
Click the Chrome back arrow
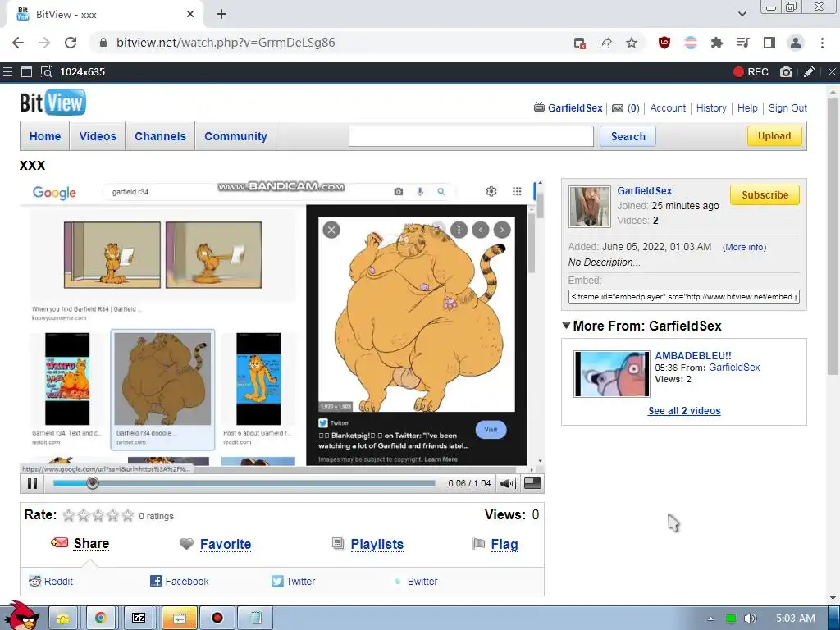point(18,43)
